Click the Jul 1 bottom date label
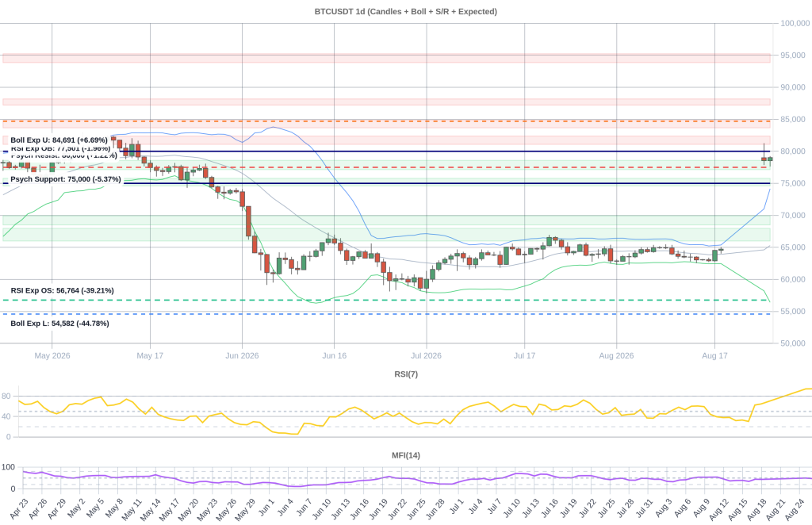This screenshot has width=812, height=525. pyautogui.click(x=458, y=506)
